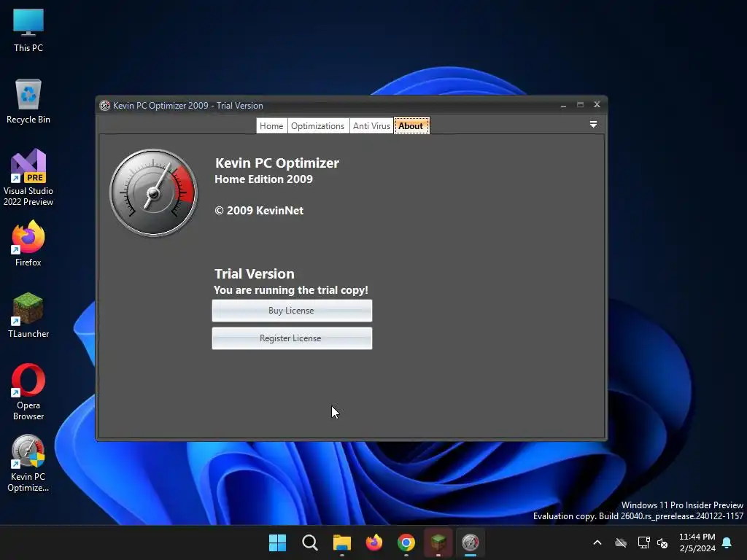This screenshot has width=747, height=560.
Task: Select the TLauncher desktop shortcut
Action: coord(28,315)
